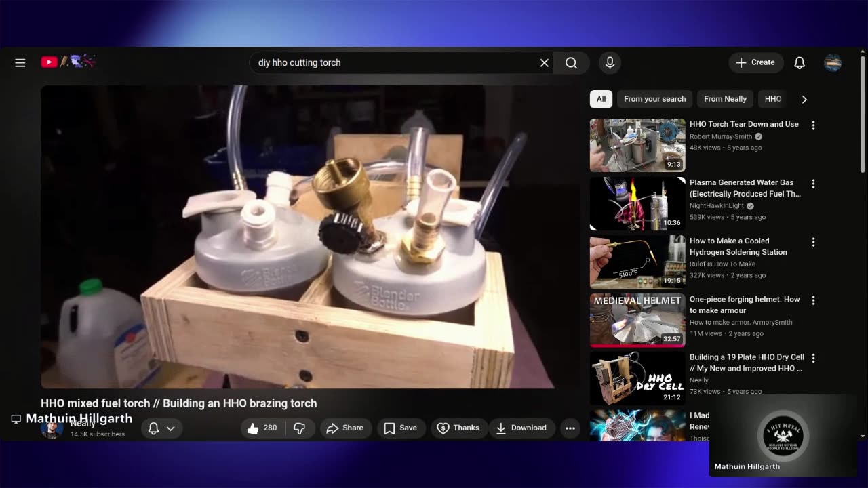Select the All filter chip
The width and height of the screenshot is (868, 488).
[601, 99]
